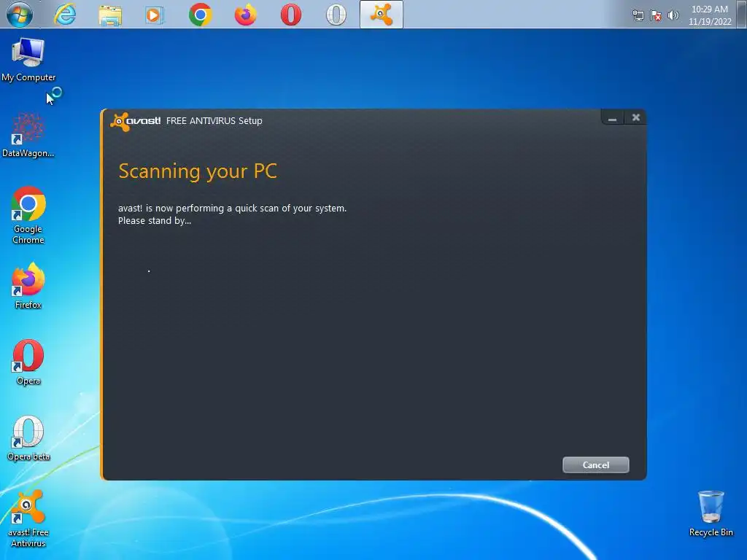Open the clock showing 10:29 AM

click(x=709, y=15)
